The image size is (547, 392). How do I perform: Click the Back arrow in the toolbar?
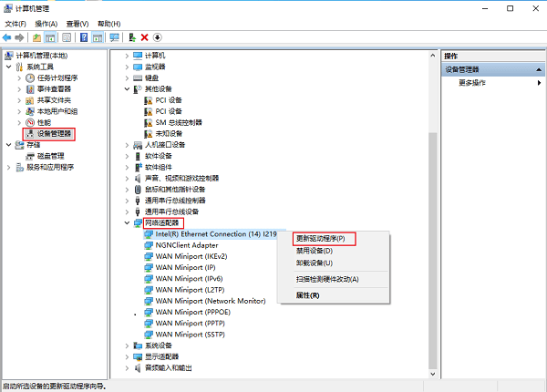[x=7, y=37]
